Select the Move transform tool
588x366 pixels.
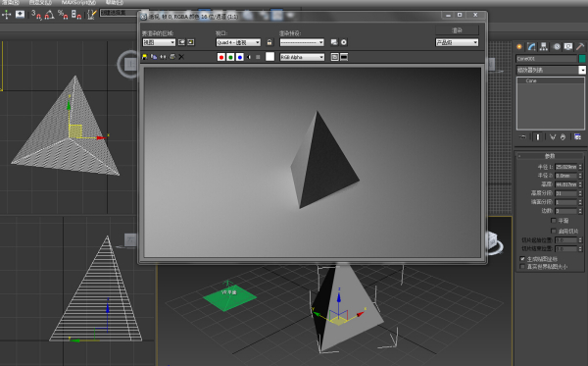point(7,15)
